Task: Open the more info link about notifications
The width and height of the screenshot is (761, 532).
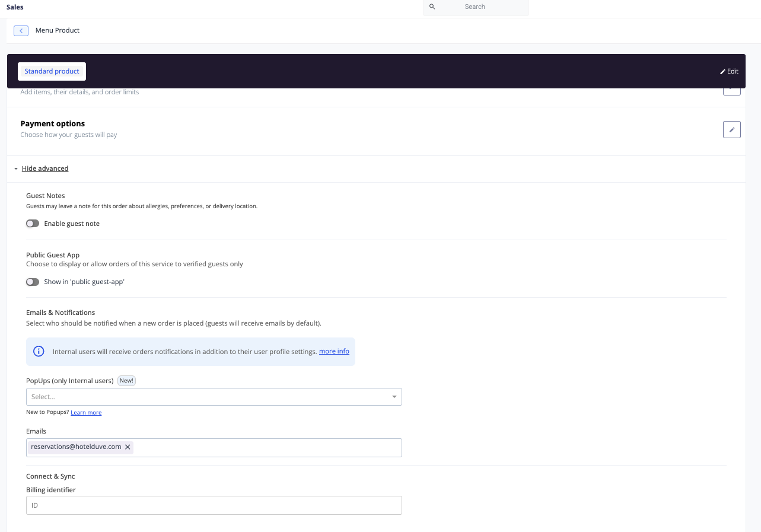Action: pyautogui.click(x=333, y=351)
